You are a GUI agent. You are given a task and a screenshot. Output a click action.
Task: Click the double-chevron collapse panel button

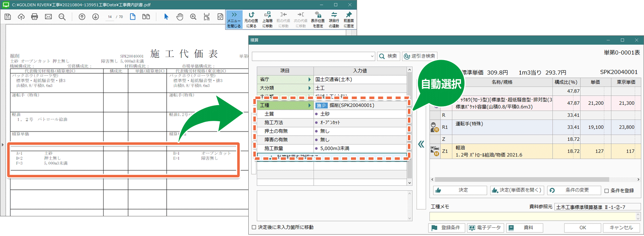point(421,144)
